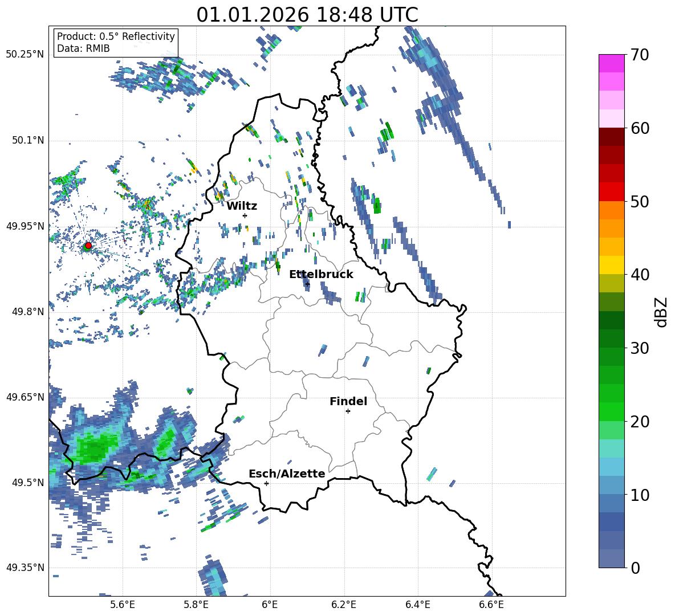Click the 6.6°E longitude label
675x616 pixels.
click(491, 605)
